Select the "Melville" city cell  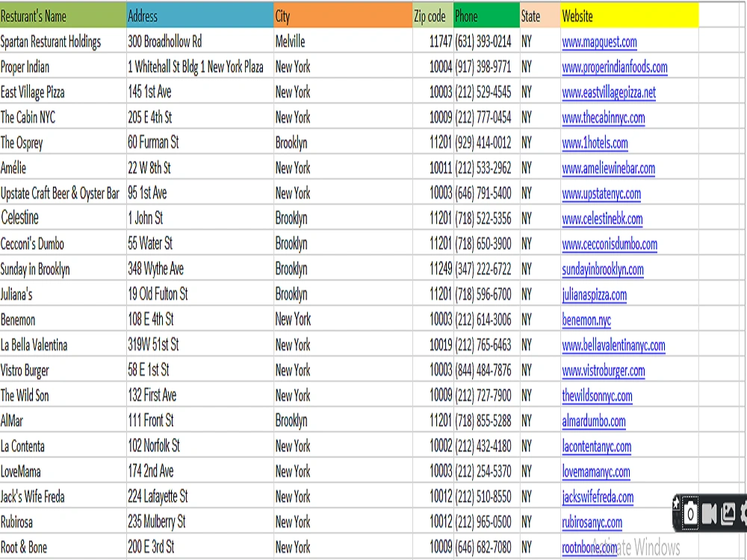343,41
